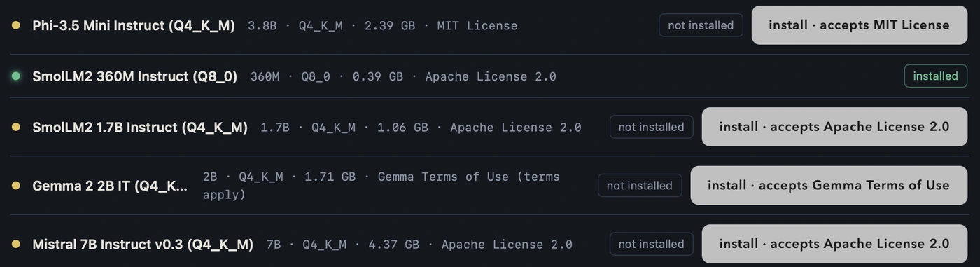Click the 'installed' badge for SmolLM2 360M

pos(935,76)
